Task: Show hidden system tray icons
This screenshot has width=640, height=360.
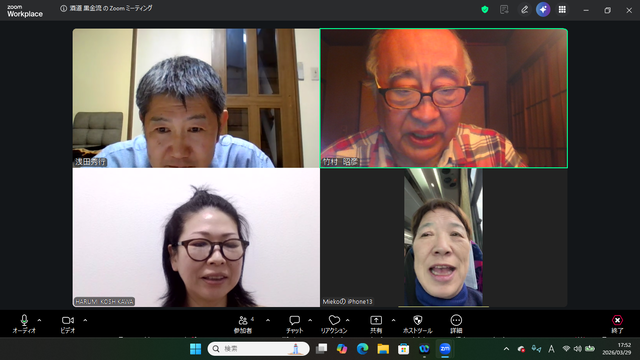Action: tap(507, 349)
